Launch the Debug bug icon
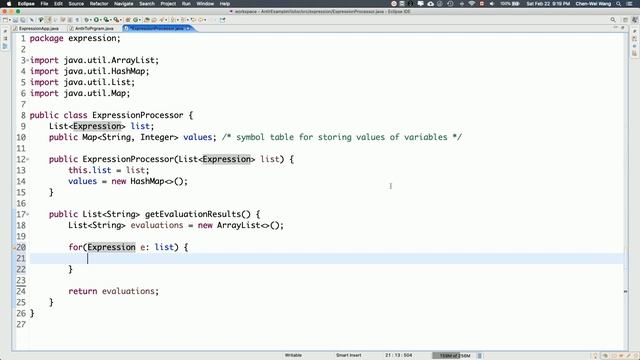 click(x=86, y=20)
